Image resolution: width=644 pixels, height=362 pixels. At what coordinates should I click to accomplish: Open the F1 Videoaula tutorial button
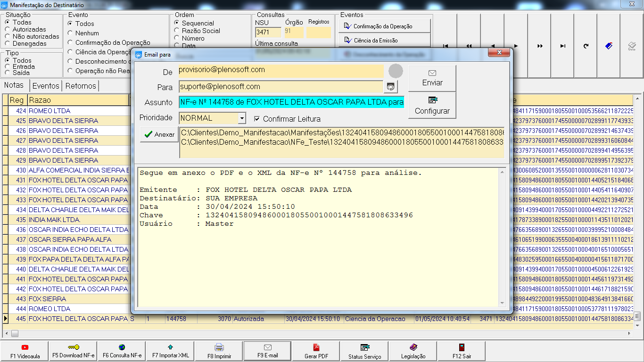[x=25, y=351]
